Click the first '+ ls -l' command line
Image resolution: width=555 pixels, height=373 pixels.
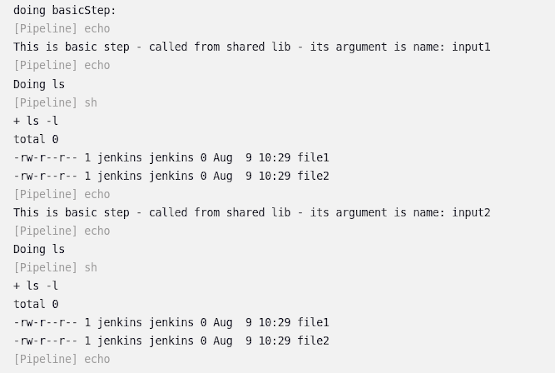pyautogui.click(x=36, y=121)
